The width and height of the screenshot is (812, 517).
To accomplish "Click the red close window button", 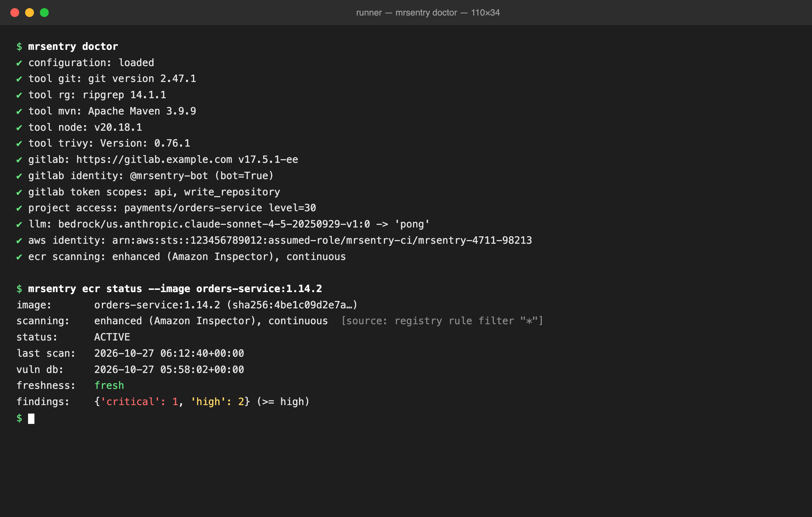I will [x=15, y=13].
